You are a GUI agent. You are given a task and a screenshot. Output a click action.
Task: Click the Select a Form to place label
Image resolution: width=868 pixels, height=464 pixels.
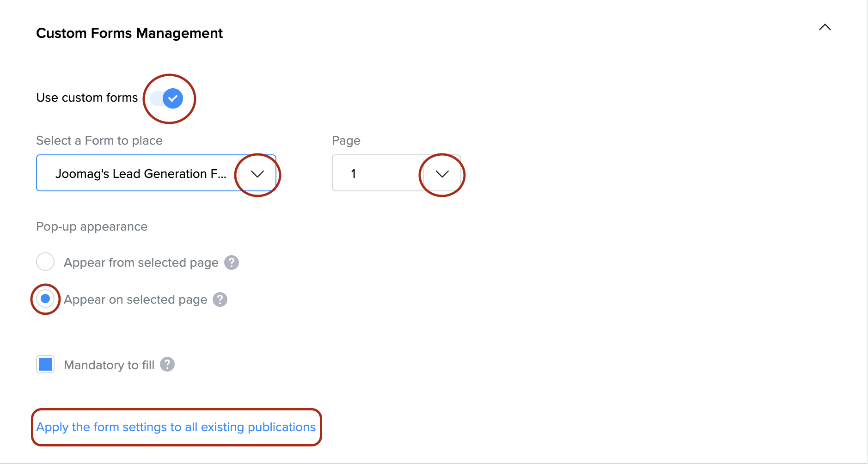pos(99,140)
